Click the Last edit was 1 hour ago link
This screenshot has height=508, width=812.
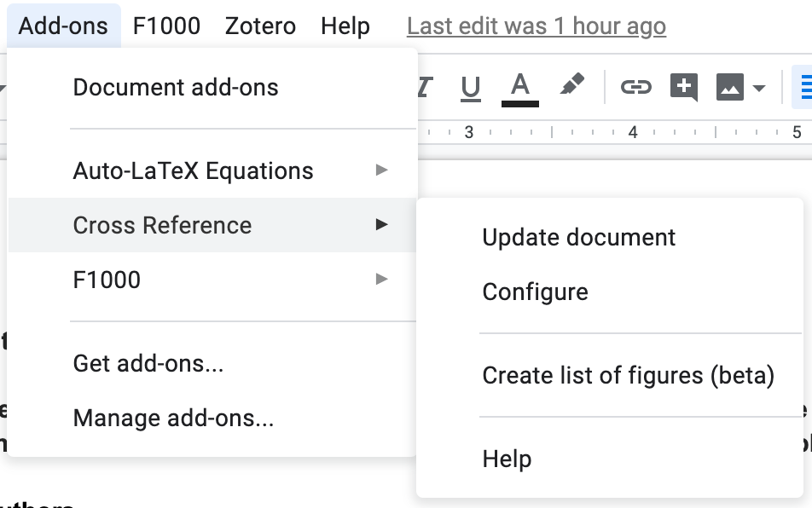pyautogui.click(x=536, y=26)
